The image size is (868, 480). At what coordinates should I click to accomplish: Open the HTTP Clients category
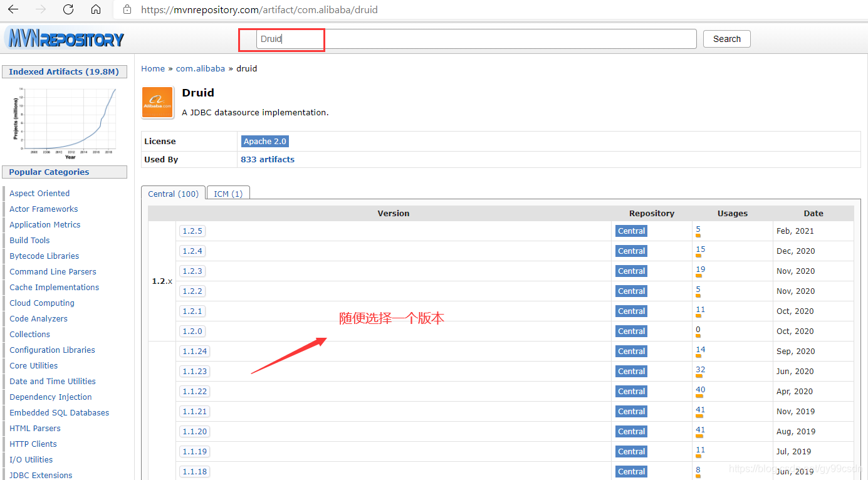tap(33, 444)
